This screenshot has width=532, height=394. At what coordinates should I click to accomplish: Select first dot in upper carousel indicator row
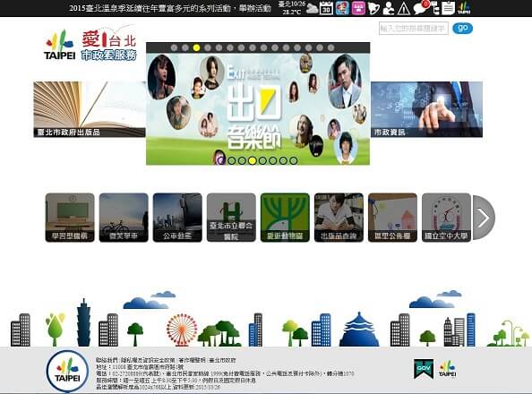(174, 47)
